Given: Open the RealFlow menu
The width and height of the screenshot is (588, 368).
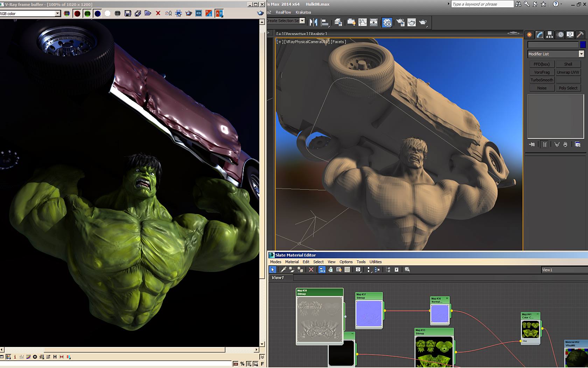Looking at the screenshot, I should 283,12.
